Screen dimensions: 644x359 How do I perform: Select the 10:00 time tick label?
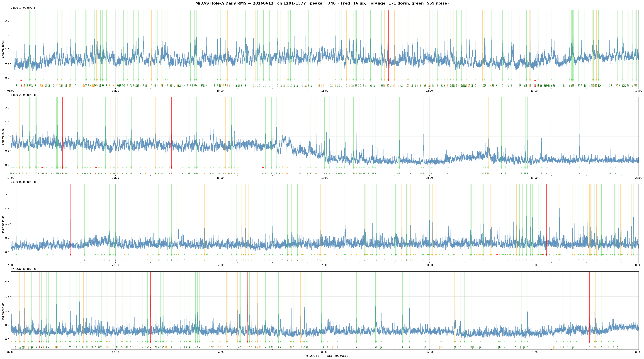[x=220, y=91]
